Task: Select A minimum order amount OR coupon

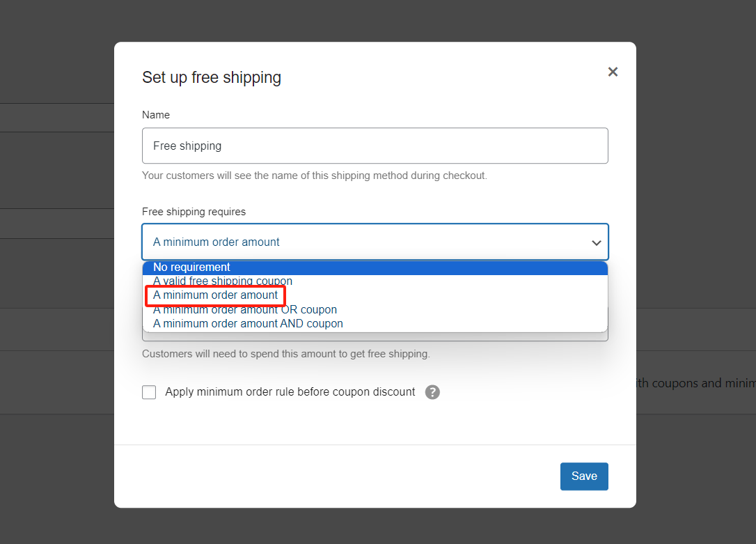Action: coord(245,310)
